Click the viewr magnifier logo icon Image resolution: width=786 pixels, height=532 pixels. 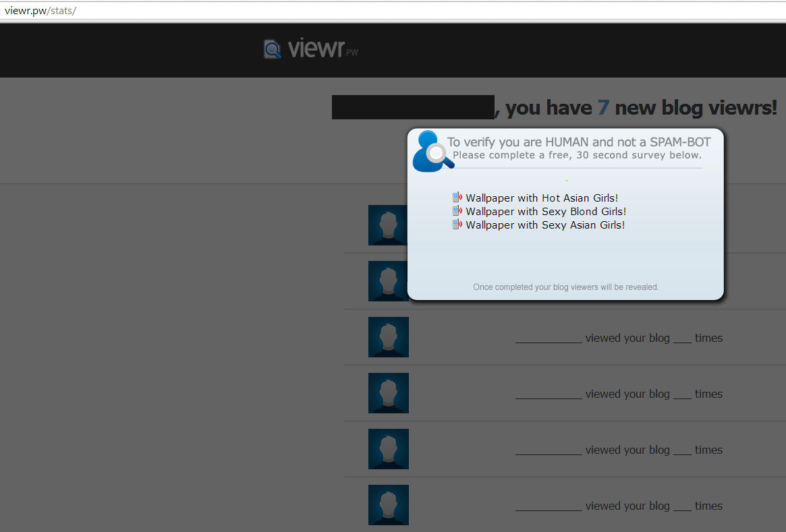(273, 49)
